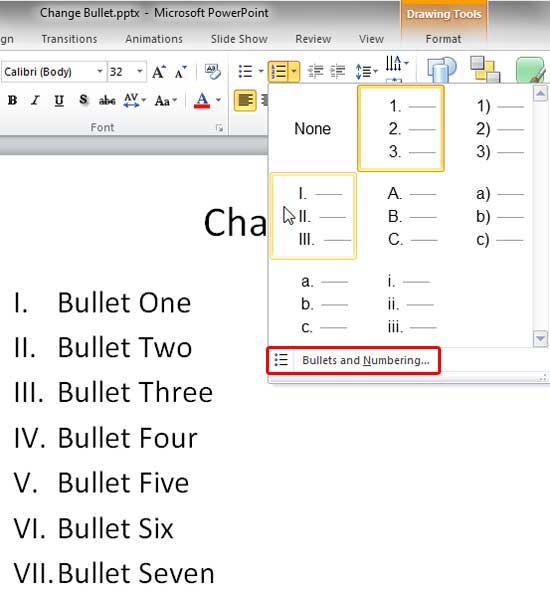Expand the bullets dropdown arrow
This screenshot has width=550, height=595.
(x=261, y=71)
